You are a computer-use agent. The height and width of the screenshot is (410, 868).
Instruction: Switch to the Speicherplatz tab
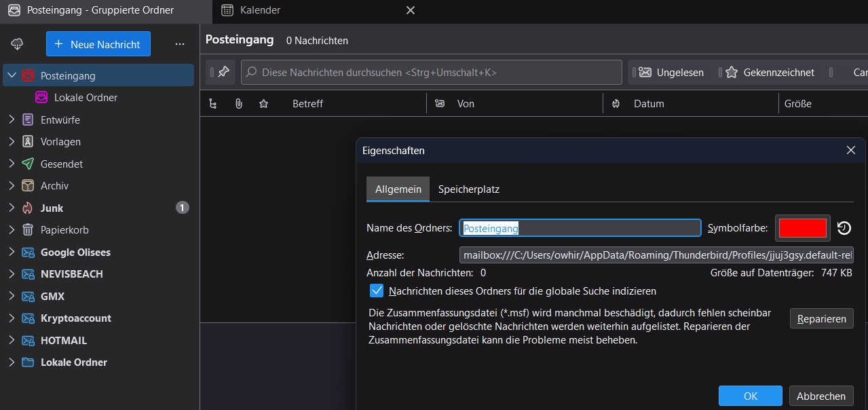[469, 189]
